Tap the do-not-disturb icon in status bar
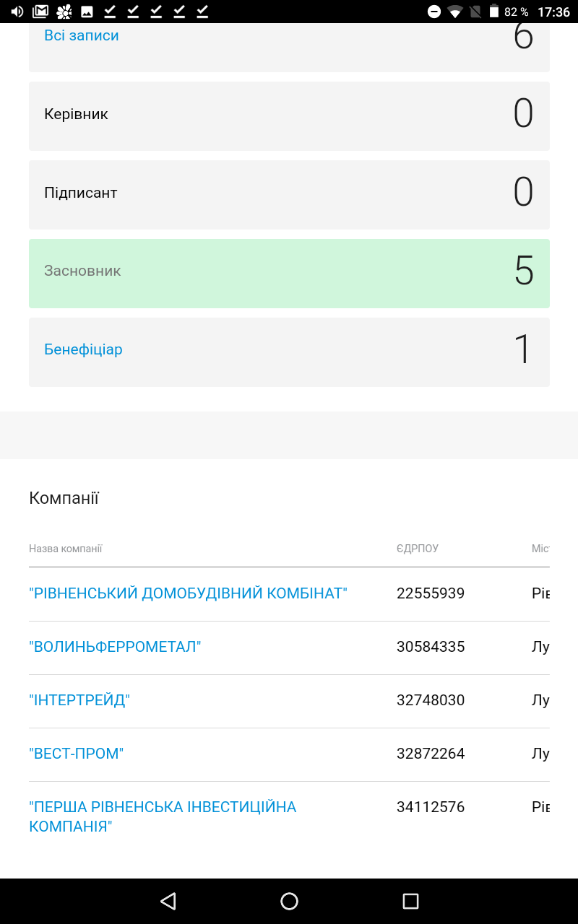 (x=433, y=12)
